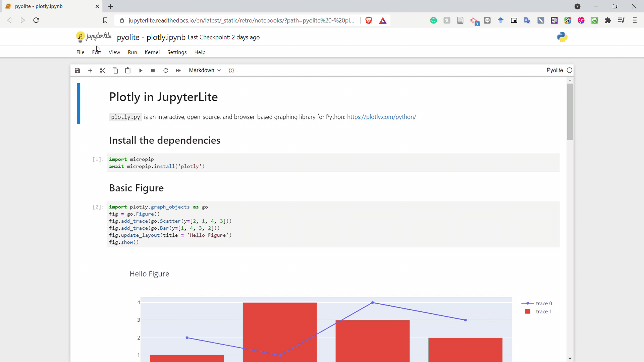644x362 pixels.
Task: Click the pyolite - plotly.ipynb notebook title
Action: pos(151,37)
